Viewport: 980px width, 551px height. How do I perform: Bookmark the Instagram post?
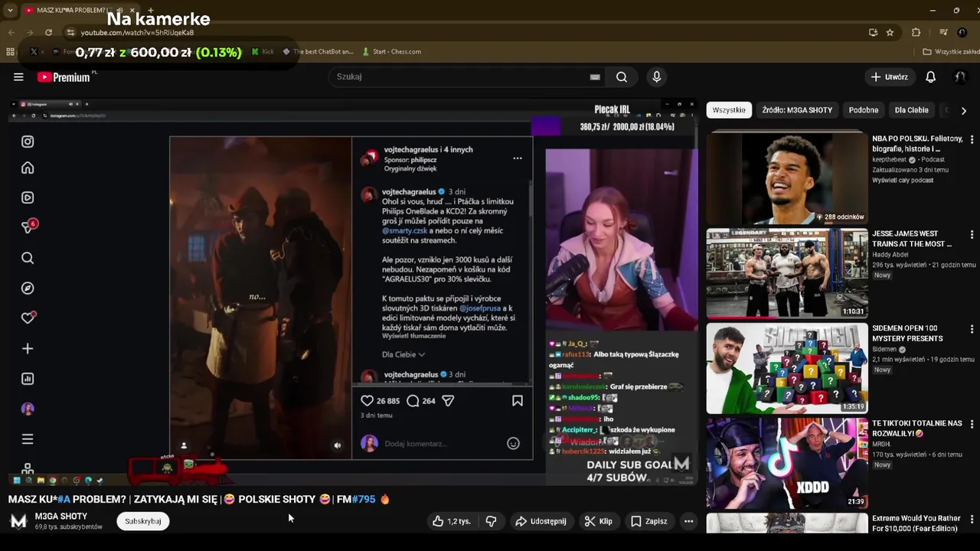pyautogui.click(x=518, y=400)
